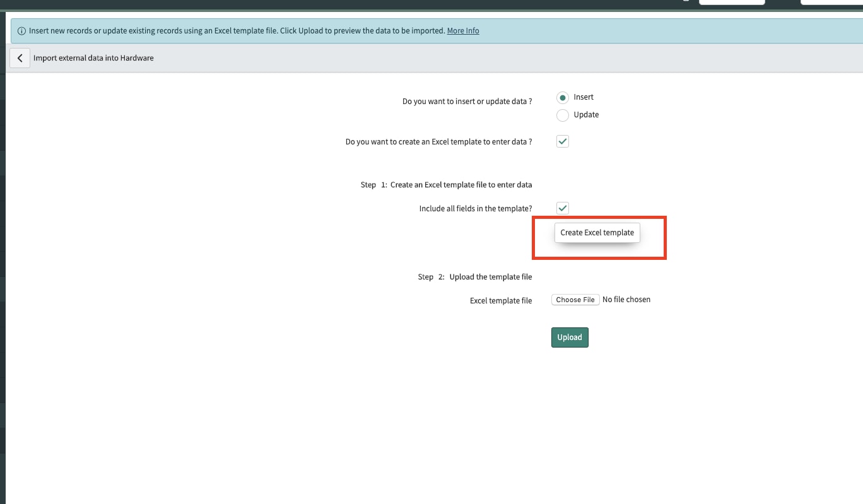Click the green Upload button
Screen dimensions: 863x504
(x=570, y=337)
